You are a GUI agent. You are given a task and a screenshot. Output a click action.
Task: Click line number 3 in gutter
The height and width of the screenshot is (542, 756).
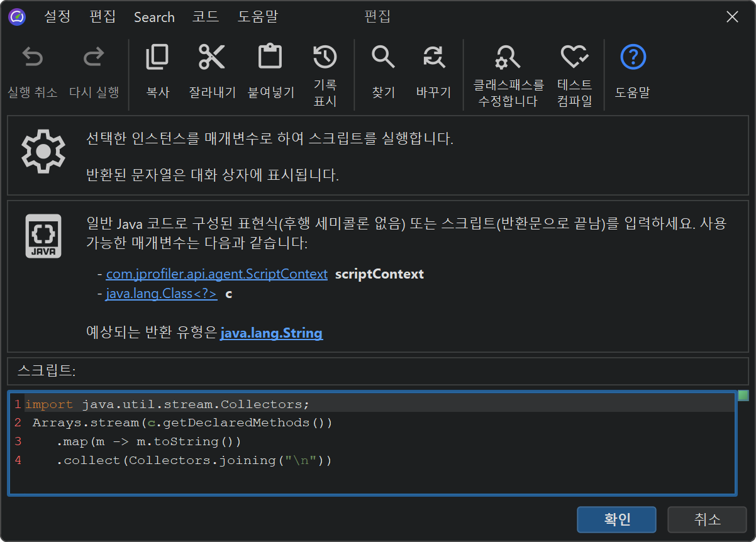pos(18,441)
